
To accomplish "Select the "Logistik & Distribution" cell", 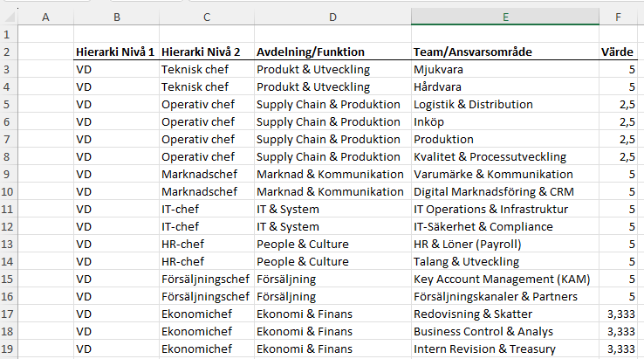I will [x=473, y=105].
